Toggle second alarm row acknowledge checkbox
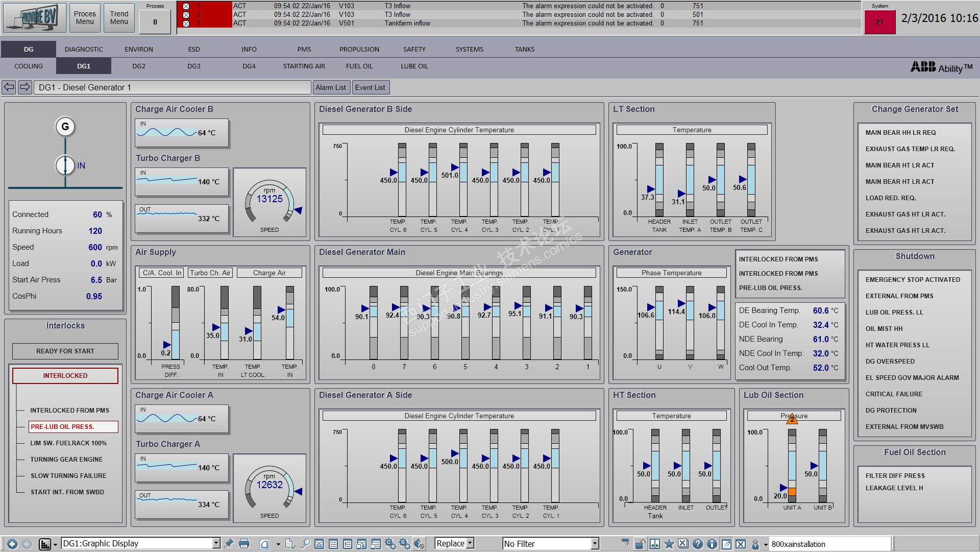Screen dimensions: 980x552 point(186,15)
